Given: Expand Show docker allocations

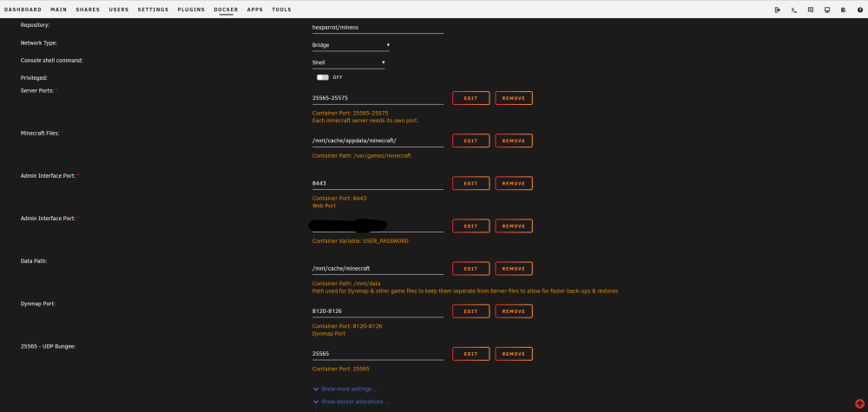Looking at the screenshot, I should (x=351, y=402).
